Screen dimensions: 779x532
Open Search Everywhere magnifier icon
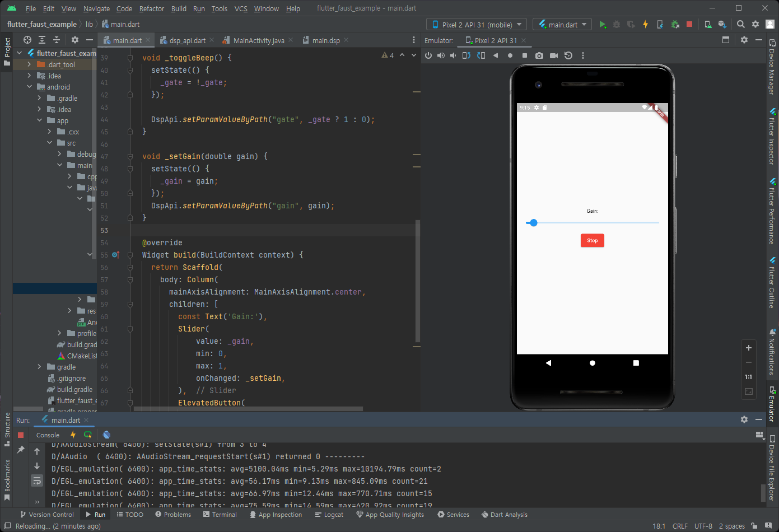[741, 24]
